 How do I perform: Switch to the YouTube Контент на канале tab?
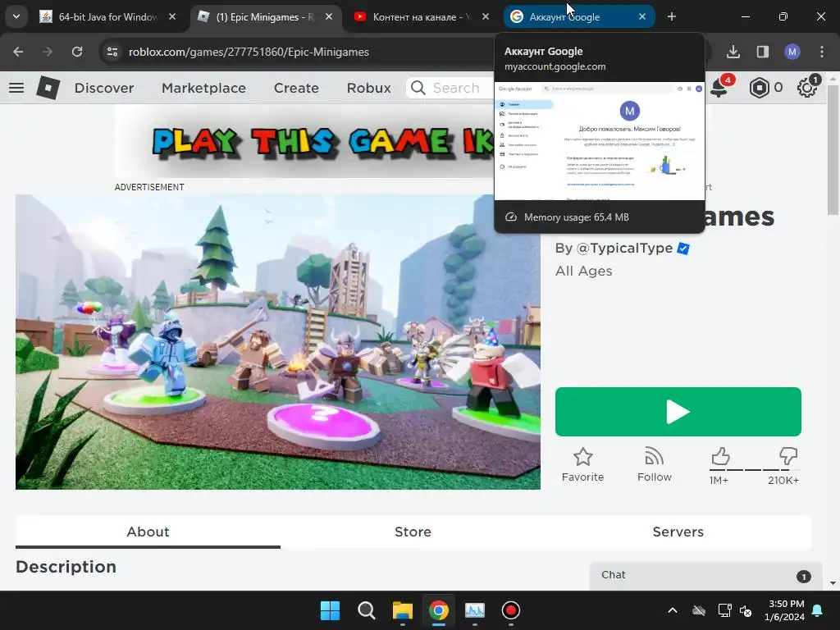click(421, 17)
